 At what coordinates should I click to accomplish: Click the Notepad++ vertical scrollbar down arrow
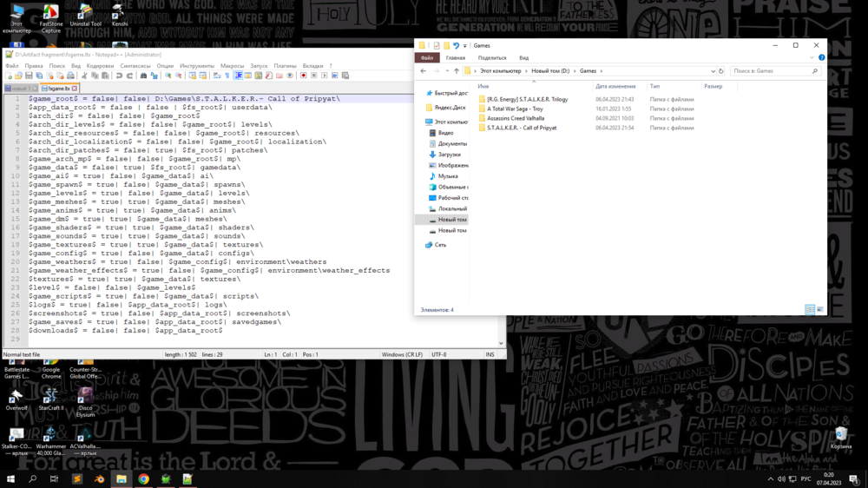[x=501, y=344]
